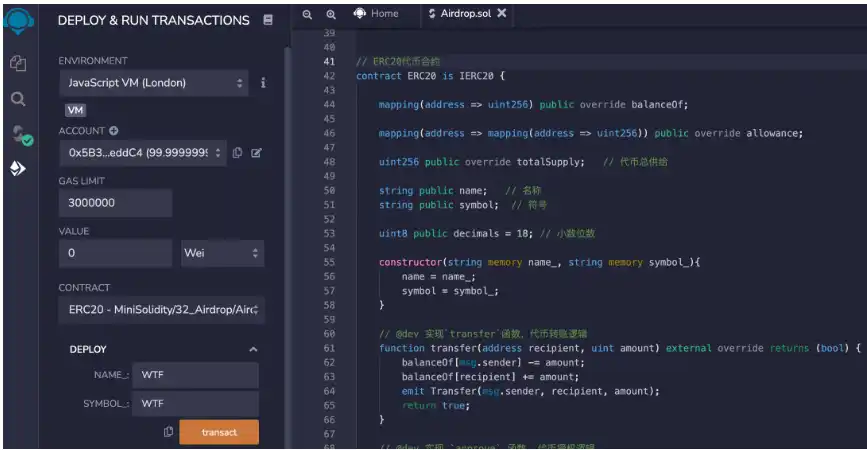
Task: Open the Search sidebar icon
Action: point(18,99)
